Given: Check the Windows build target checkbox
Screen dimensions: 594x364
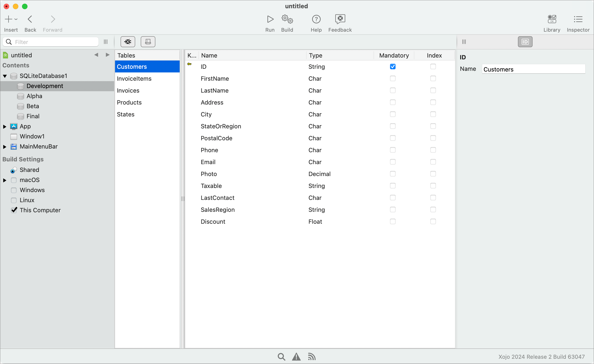Looking at the screenshot, I should pyautogui.click(x=14, y=190).
